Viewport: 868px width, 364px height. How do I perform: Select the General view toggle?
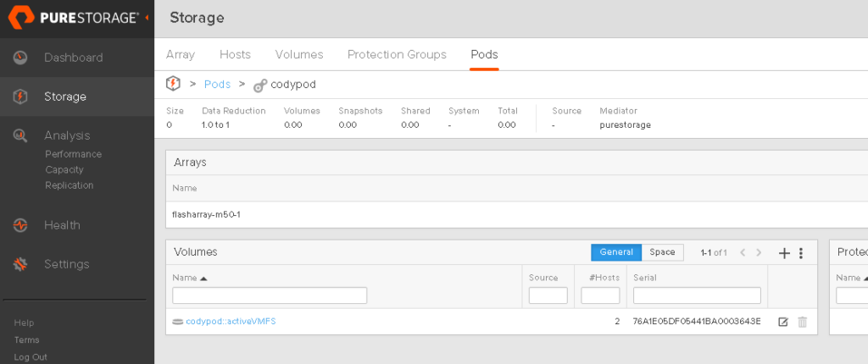pos(616,252)
